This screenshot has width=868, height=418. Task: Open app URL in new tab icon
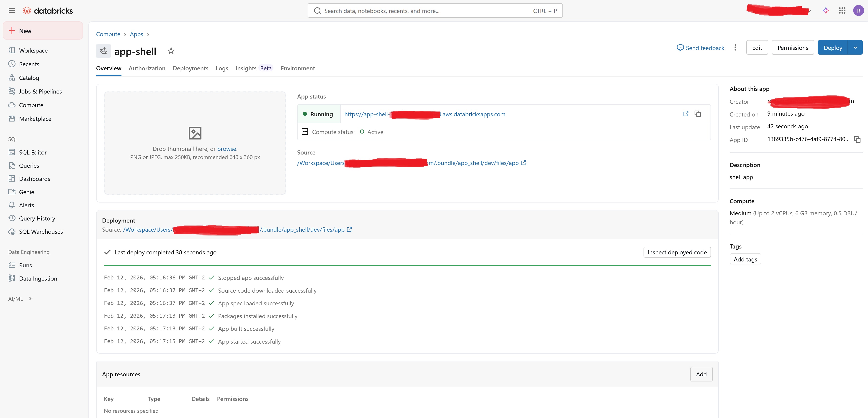click(685, 114)
